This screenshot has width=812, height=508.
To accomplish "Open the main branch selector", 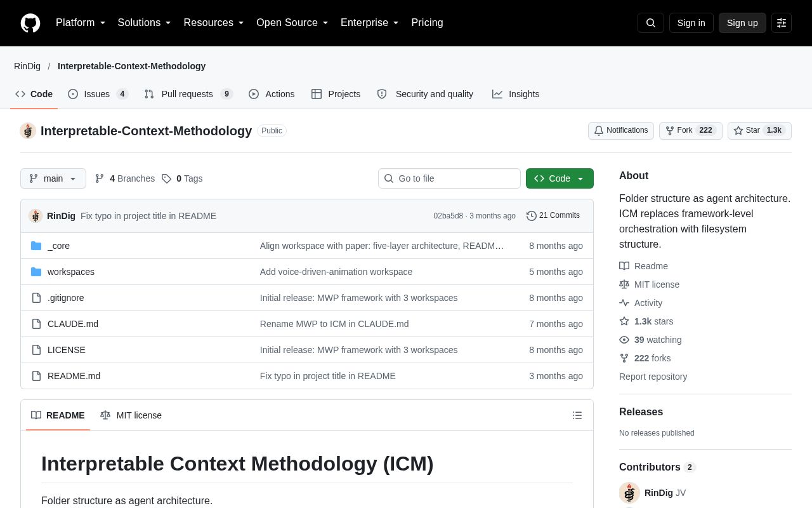I will tap(53, 178).
